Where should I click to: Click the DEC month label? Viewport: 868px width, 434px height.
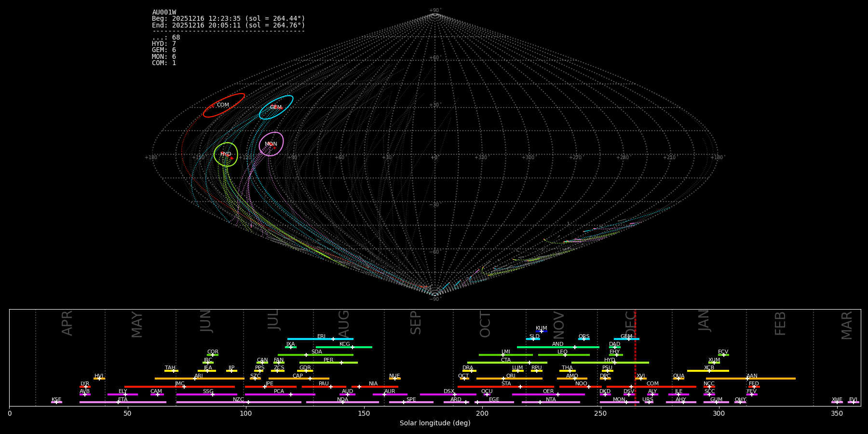[631, 323]
